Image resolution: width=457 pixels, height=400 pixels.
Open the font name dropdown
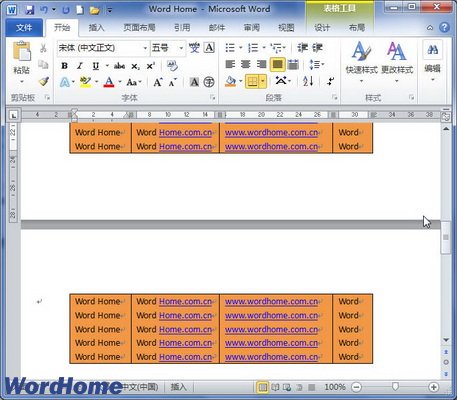[145, 48]
